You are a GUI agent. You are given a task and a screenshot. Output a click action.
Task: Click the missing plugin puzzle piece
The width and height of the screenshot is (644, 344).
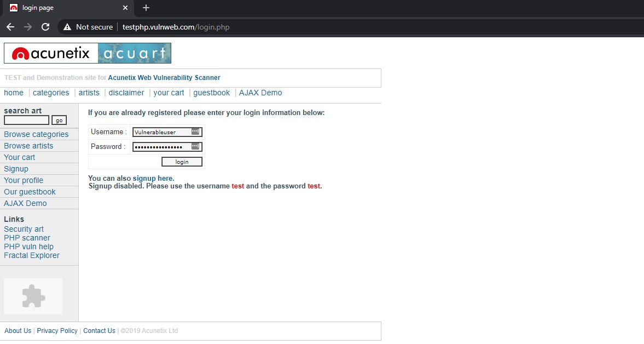pyautogui.click(x=33, y=296)
